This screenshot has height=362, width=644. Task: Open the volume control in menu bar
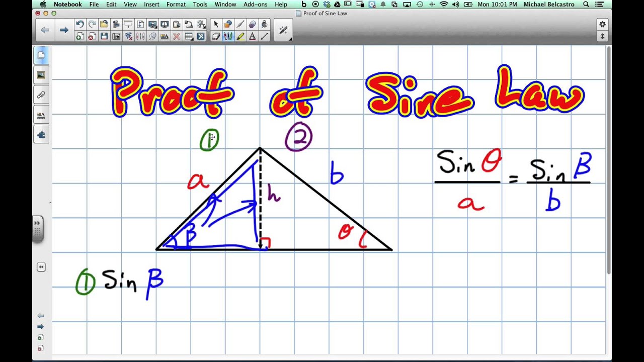[456, 5]
